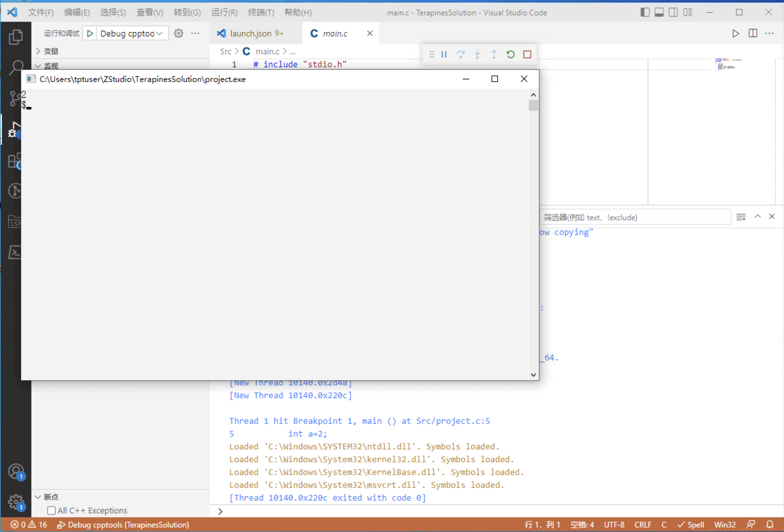Toggle the split editor layout icon

pyautogui.click(x=753, y=33)
